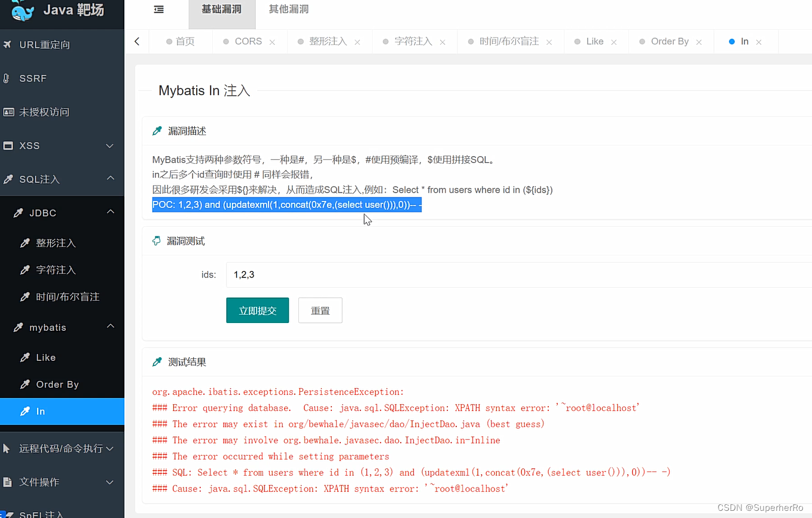The image size is (812, 518).
Task: Close the 字符注入 tab
Action: [442, 42]
